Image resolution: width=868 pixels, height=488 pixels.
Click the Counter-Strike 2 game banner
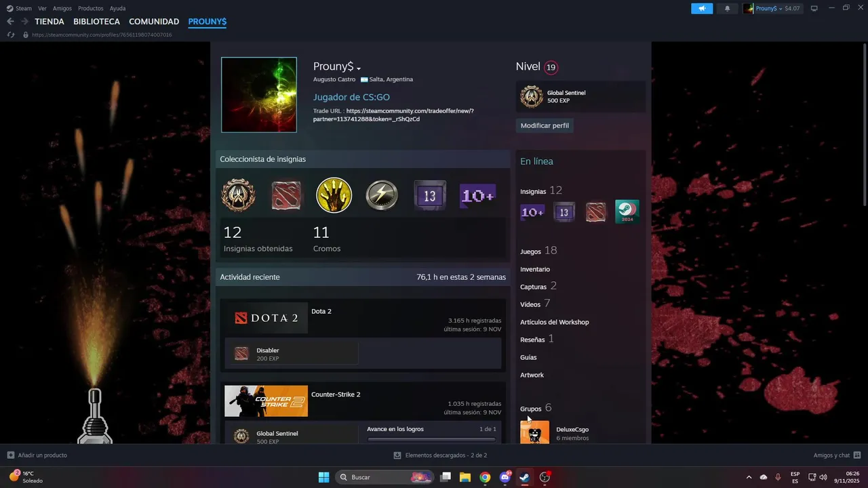266,401
